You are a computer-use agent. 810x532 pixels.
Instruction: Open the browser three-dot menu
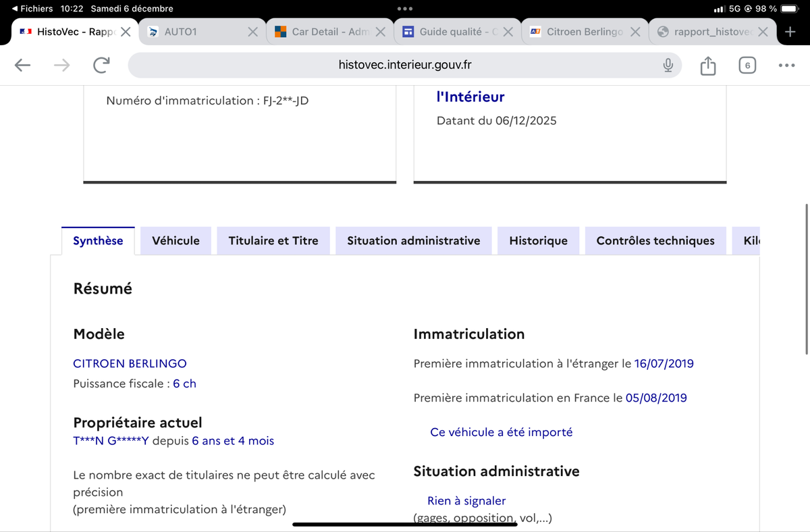[x=786, y=65]
